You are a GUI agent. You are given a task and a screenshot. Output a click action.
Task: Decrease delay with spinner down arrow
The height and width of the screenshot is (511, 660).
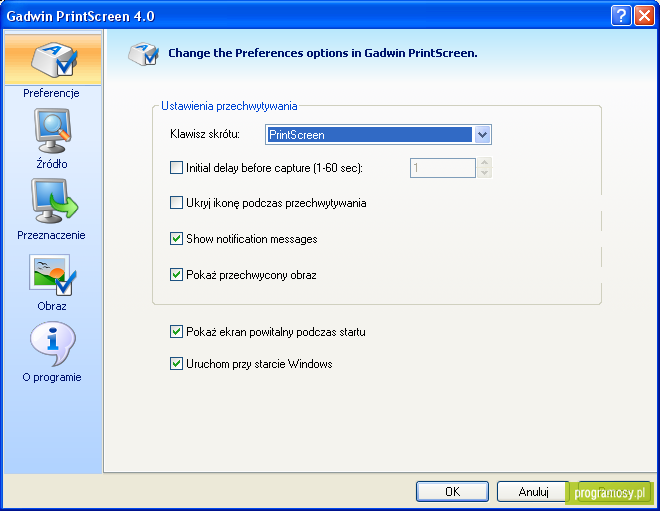click(484, 173)
